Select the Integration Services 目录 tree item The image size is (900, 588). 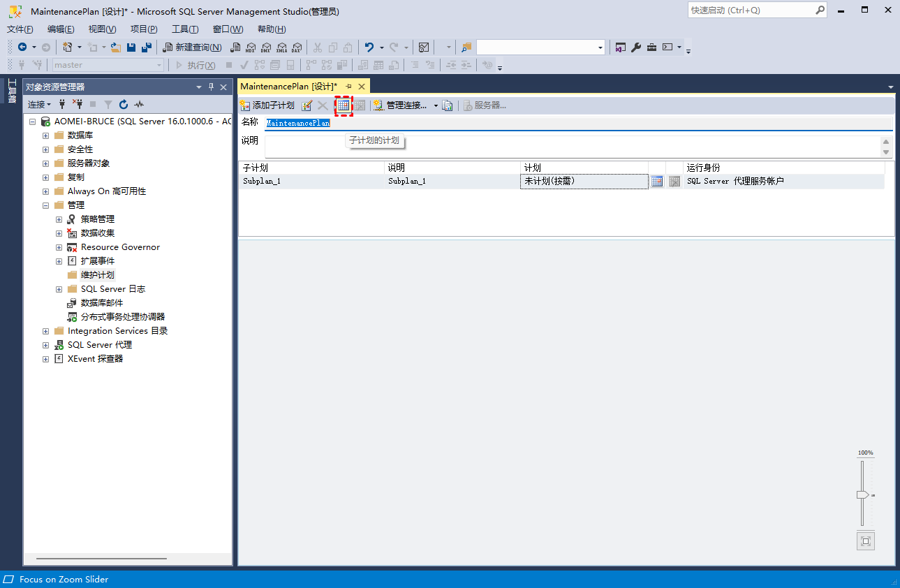[117, 331]
